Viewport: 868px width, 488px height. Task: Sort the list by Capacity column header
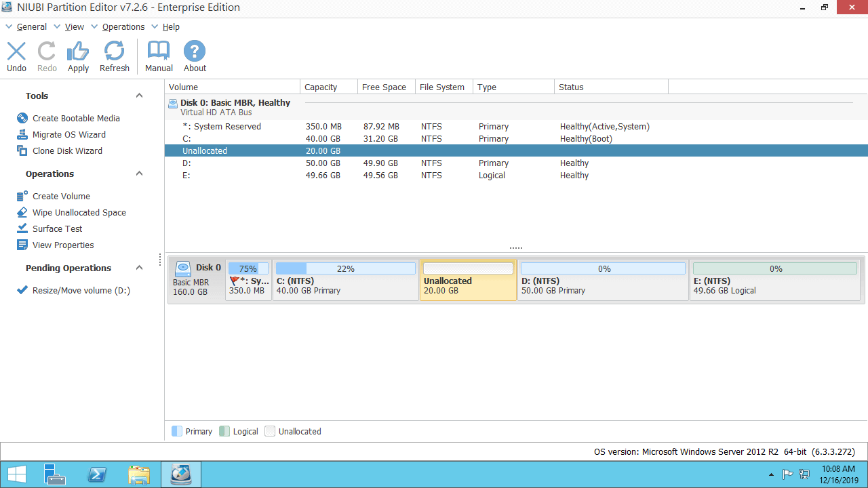click(x=321, y=87)
